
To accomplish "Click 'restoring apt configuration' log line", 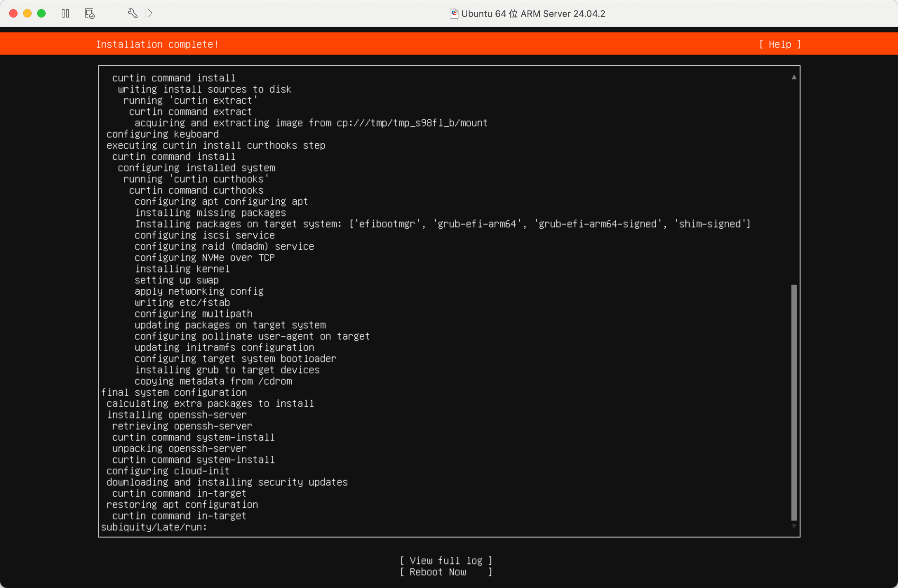I will pos(182,505).
